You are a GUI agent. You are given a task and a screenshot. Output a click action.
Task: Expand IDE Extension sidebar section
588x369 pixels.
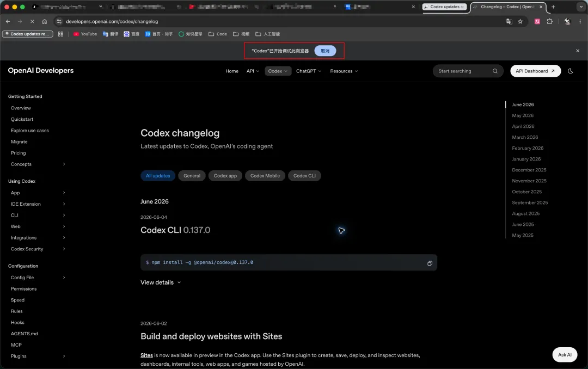[x=64, y=204]
